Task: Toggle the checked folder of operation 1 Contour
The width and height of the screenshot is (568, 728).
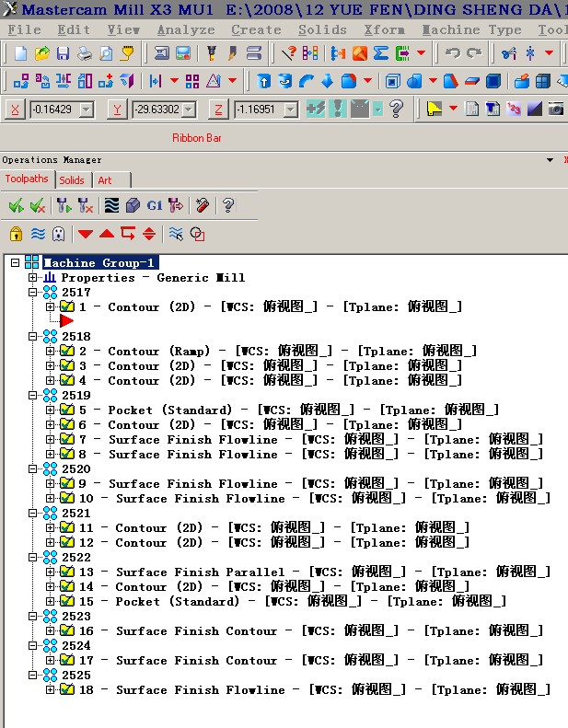Action: pos(67,306)
